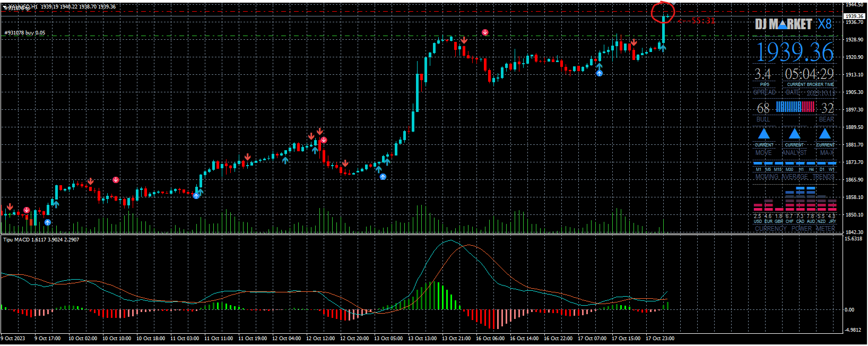
Task: Select the blue circled buy signal near 17 Oct 07:00
Action: 599,73
